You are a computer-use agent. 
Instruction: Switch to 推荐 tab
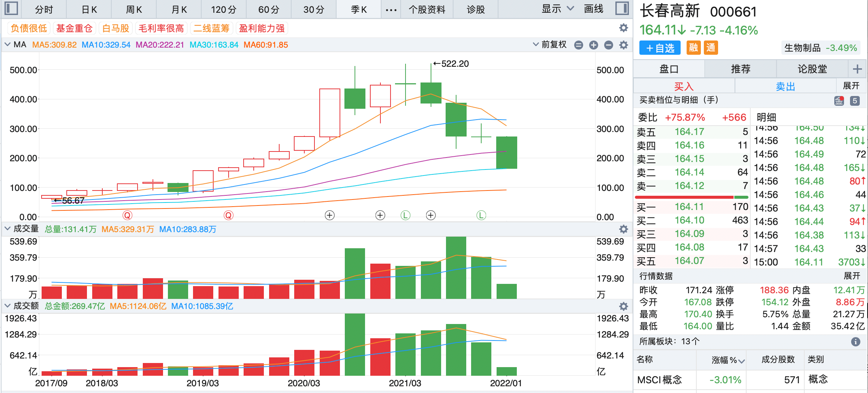pyautogui.click(x=741, y=69)
